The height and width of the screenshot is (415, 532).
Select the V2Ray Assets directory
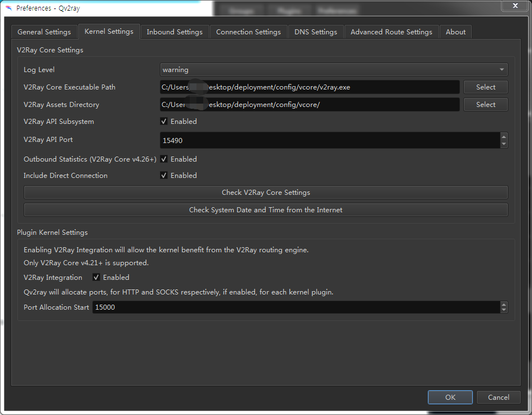pos(485,105)
